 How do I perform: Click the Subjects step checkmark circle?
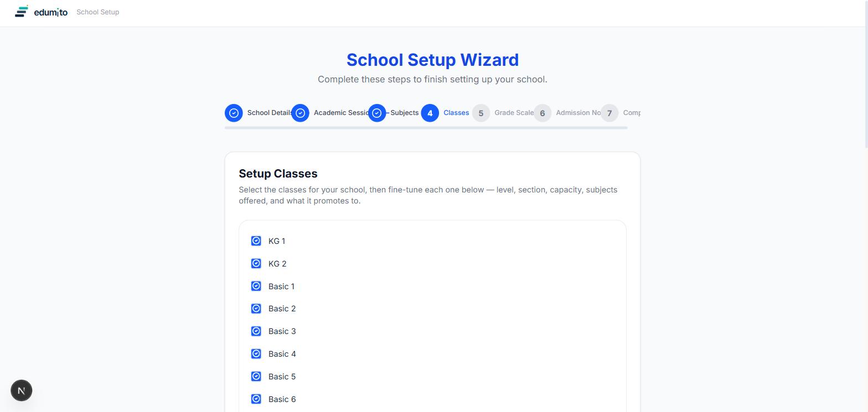pos(377,113)
